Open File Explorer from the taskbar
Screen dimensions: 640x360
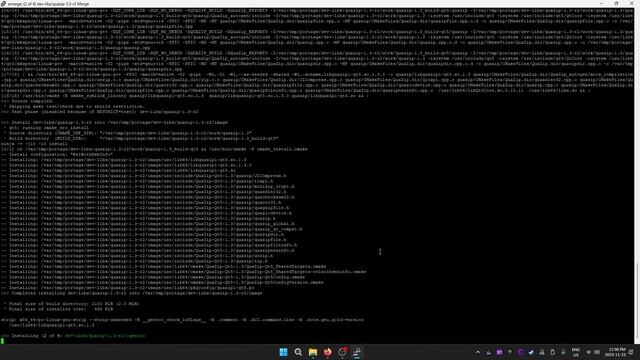[313, 352]
